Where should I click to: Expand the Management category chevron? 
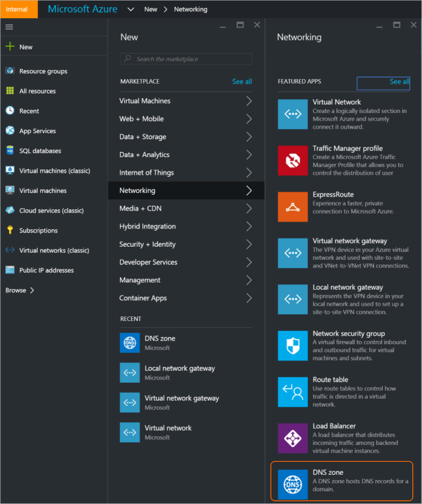click(249, 281)
